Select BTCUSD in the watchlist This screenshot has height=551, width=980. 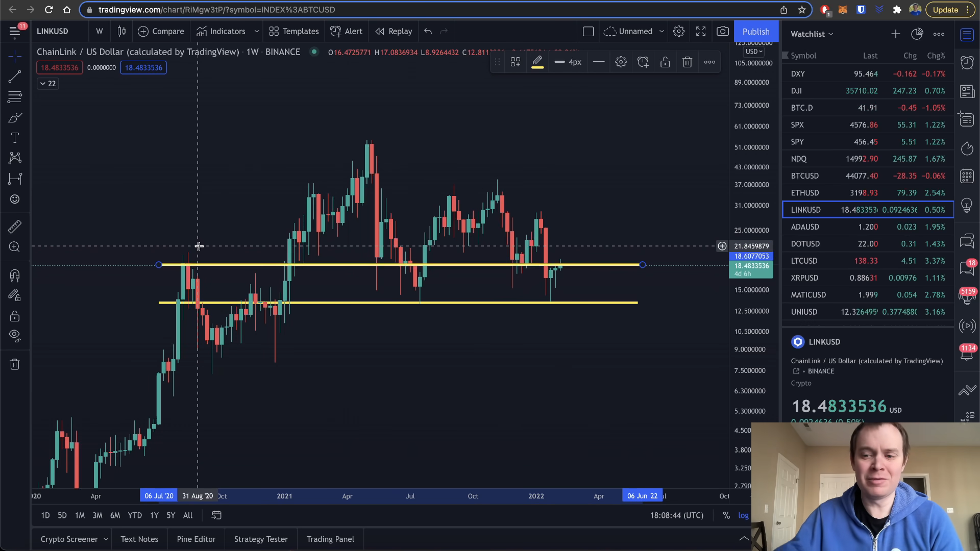pyautogui.click(x=868, y=176)
